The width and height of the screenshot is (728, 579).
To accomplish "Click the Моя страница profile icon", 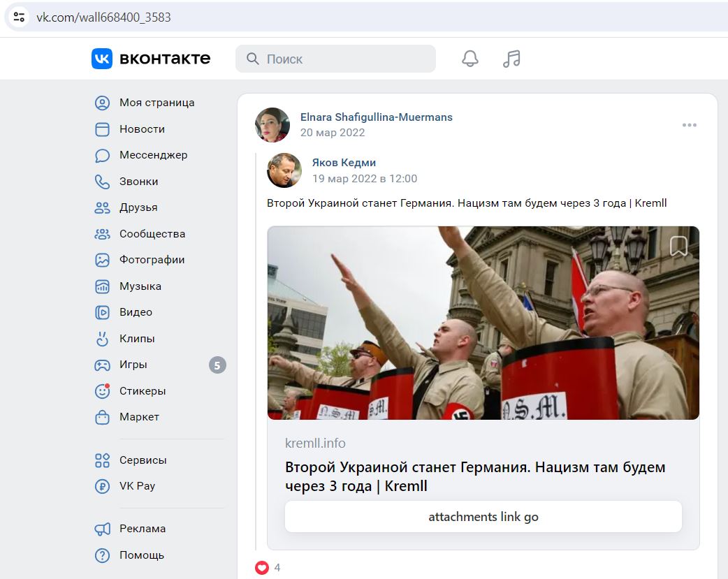I will [102, 103].
